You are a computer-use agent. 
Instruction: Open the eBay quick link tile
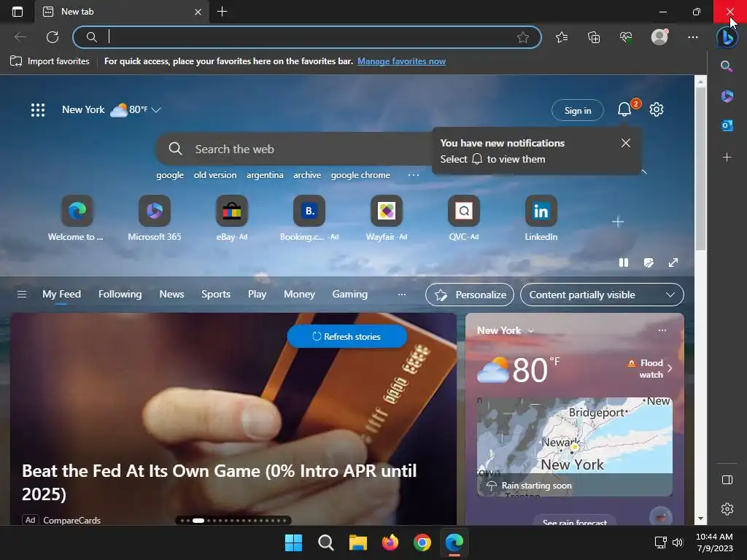[x=232, y=218]
